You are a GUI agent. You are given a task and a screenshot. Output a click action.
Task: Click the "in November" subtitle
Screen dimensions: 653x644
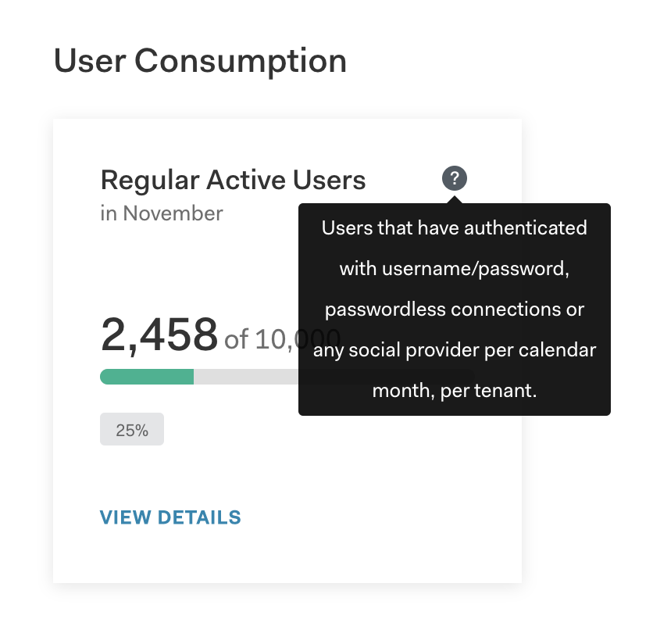pos(162,213)
